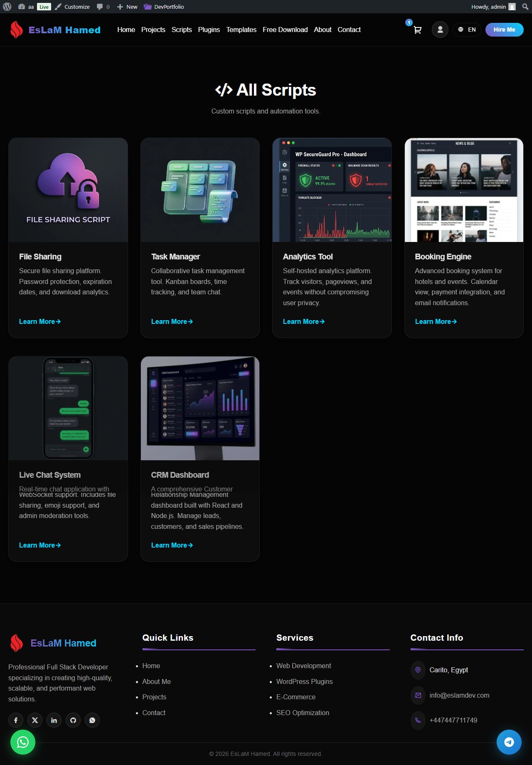532x765 pixels.
Task: Click the Booking Engine card title
Action: [x=443, y=257]
